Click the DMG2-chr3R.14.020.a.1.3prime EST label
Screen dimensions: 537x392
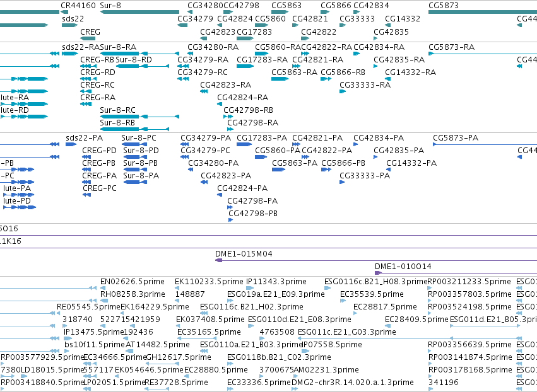coord(353,383)
